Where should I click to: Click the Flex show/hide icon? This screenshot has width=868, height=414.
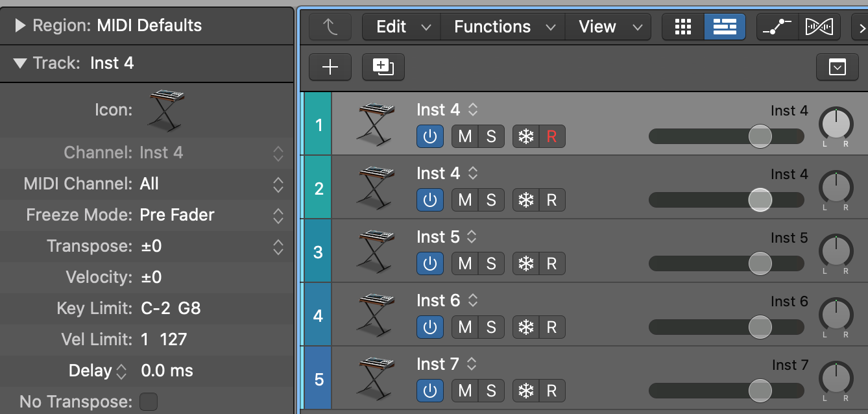819,27
